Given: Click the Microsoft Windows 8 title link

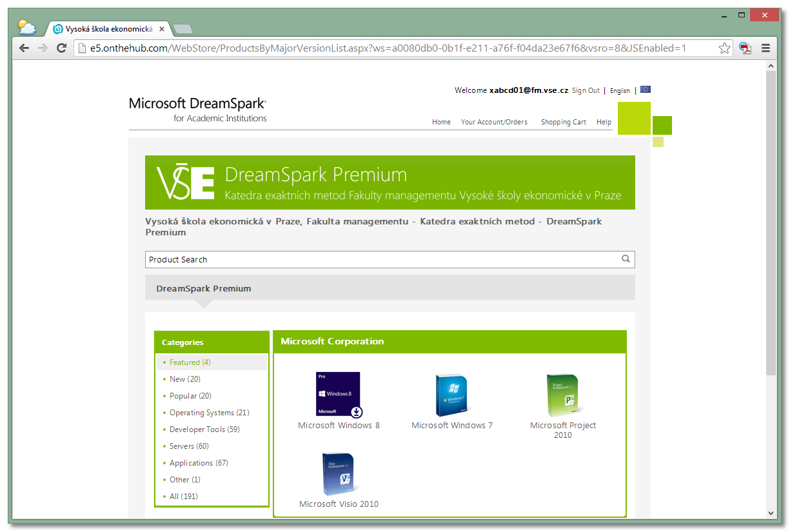Looking at the screenshot, I should pos(339,426).
